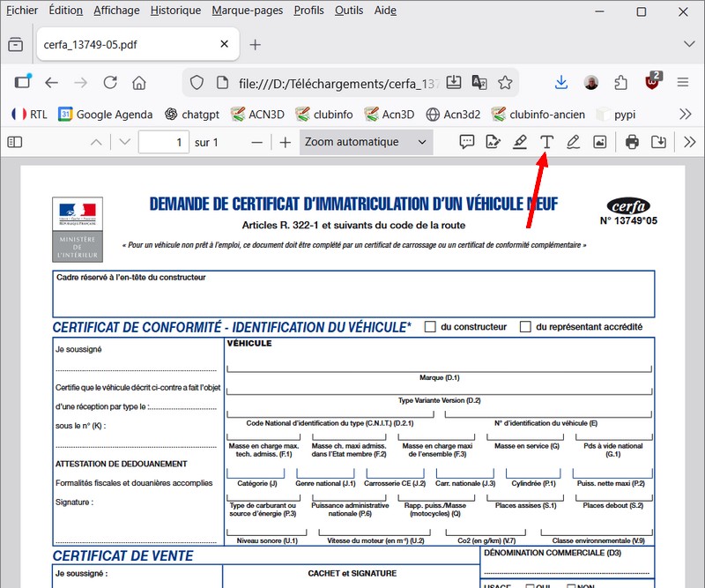Select the Text annotation tool in PDF toolbar
This screenshot has width=705, height=588.
tap(546, 142)
